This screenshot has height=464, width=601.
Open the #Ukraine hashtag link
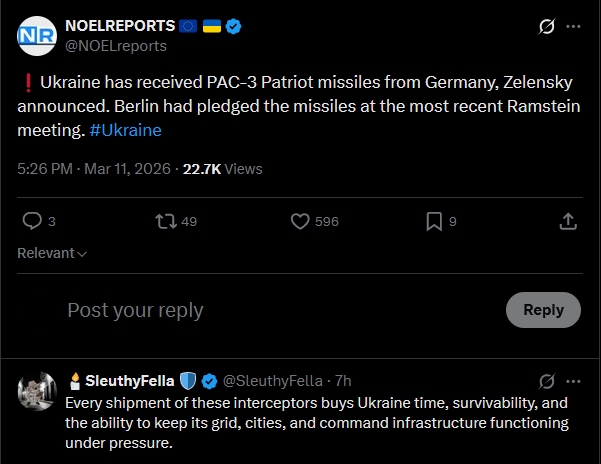click(x=126, y=130)
